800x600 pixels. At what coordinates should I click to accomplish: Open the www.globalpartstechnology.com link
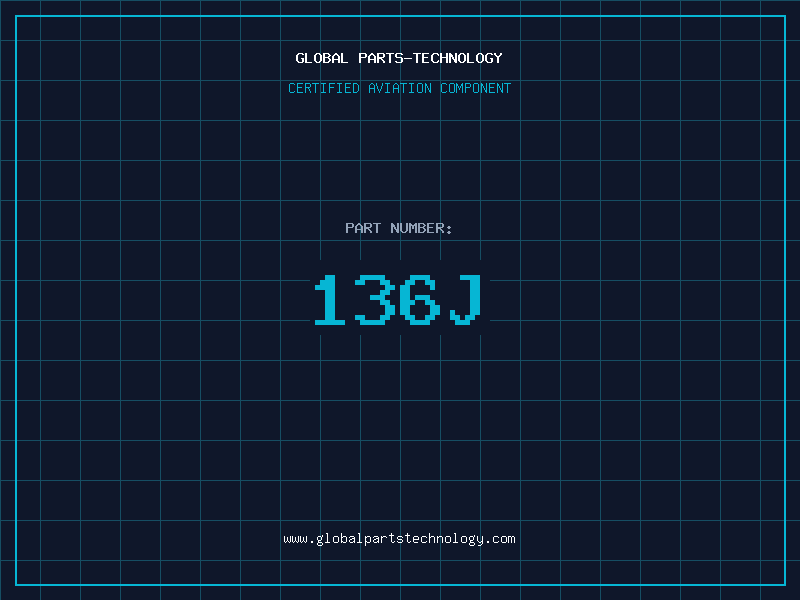[399, 539]
